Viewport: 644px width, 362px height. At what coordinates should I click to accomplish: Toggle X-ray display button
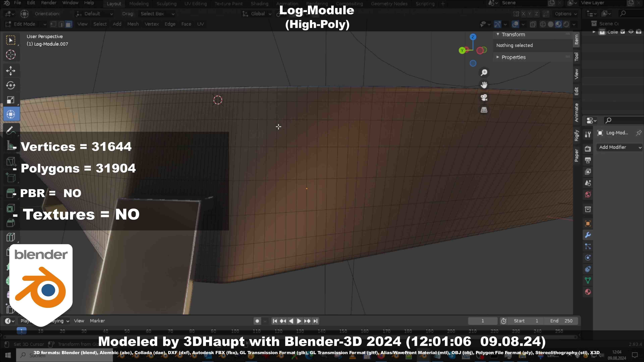[533, 24]
